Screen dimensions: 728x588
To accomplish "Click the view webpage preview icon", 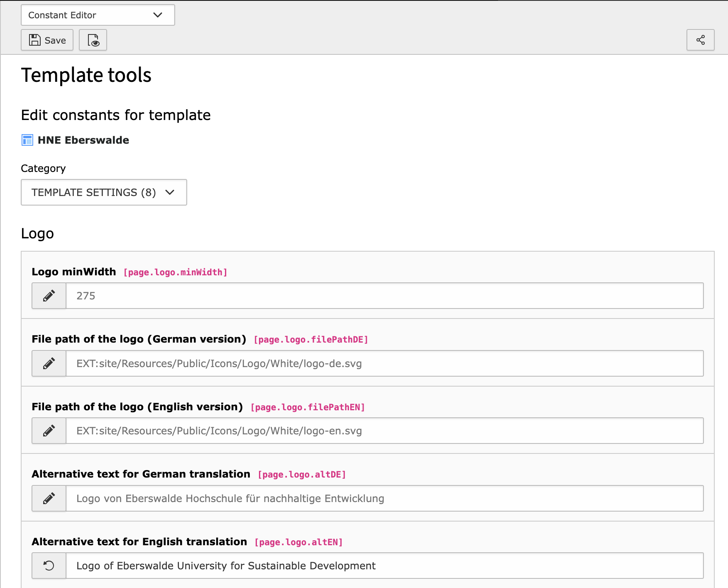I will [x=93, y=40].
